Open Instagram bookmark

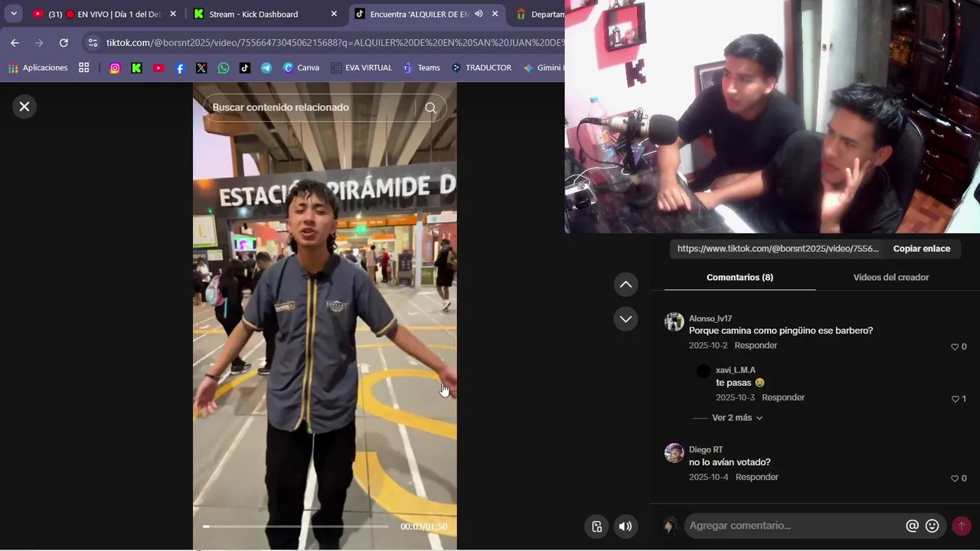tap(115, 68)
